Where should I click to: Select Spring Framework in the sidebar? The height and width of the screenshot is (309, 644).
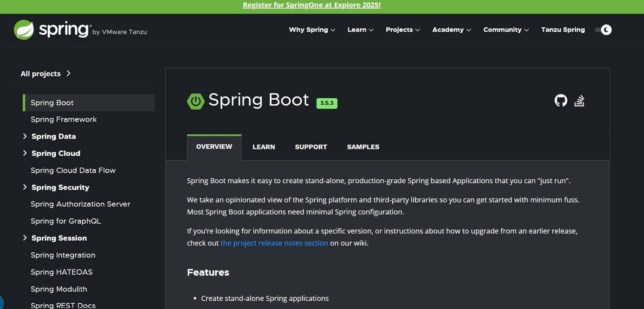(64, 119)
